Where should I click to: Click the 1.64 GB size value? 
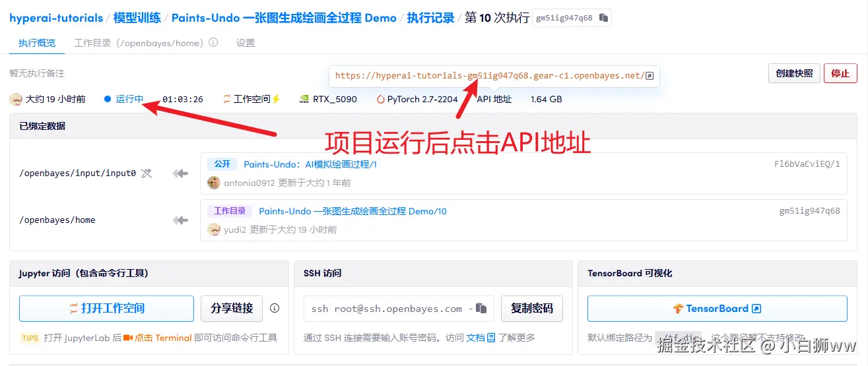pos(547,100)
